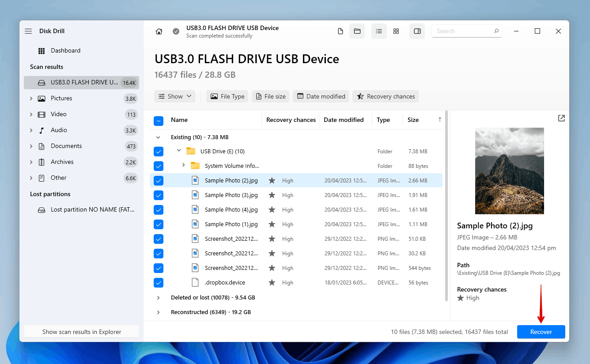Select list view layout icon
This screenshot has height=364, width=590.
point(379,31)
